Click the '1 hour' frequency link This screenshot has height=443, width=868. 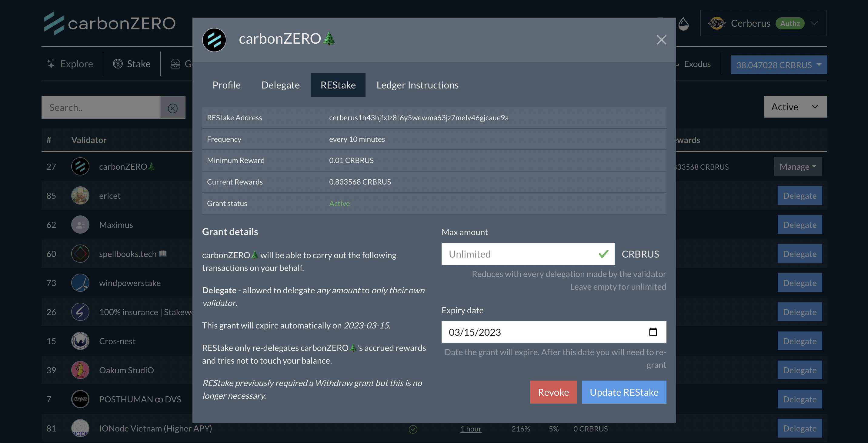(471, 428)
